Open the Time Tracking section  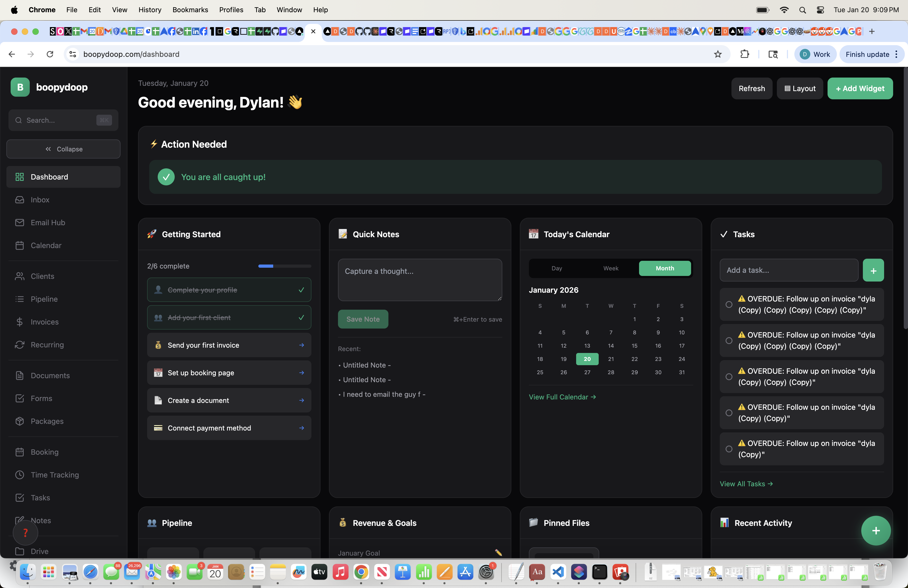(54, 475)
